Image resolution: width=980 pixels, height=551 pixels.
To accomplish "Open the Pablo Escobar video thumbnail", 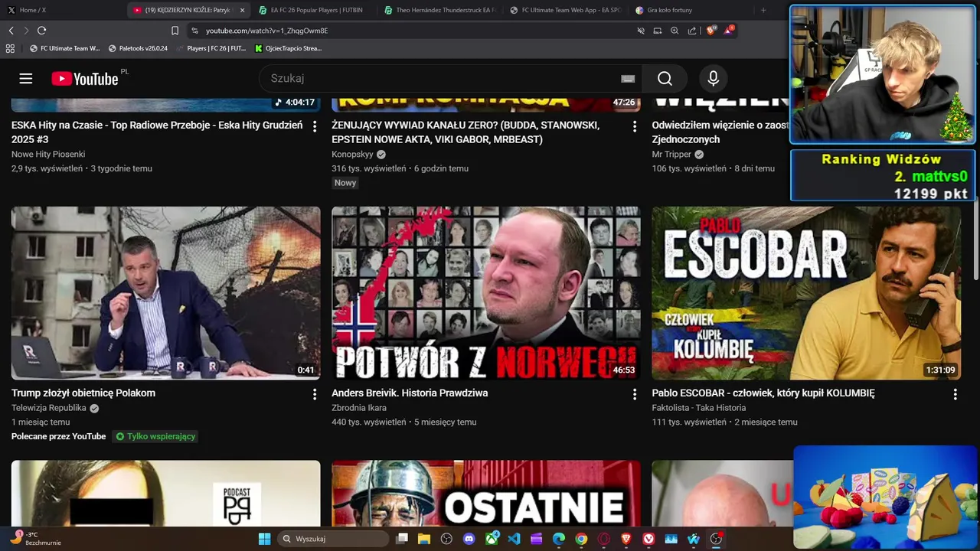I will [x=806, y=293].
